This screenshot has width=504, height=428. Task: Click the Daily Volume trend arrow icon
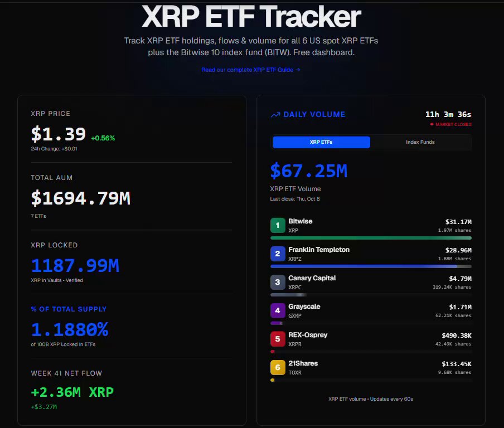(275, 115)
